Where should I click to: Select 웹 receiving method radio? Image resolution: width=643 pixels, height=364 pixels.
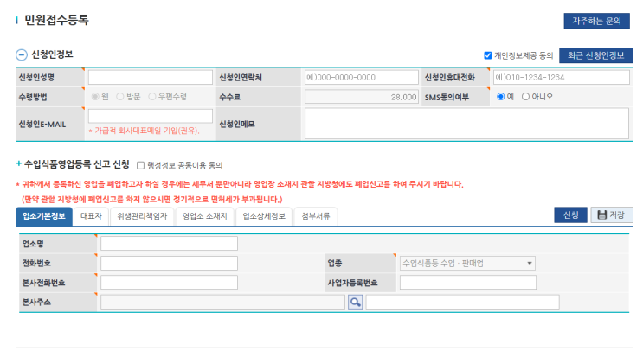point(95,96)
